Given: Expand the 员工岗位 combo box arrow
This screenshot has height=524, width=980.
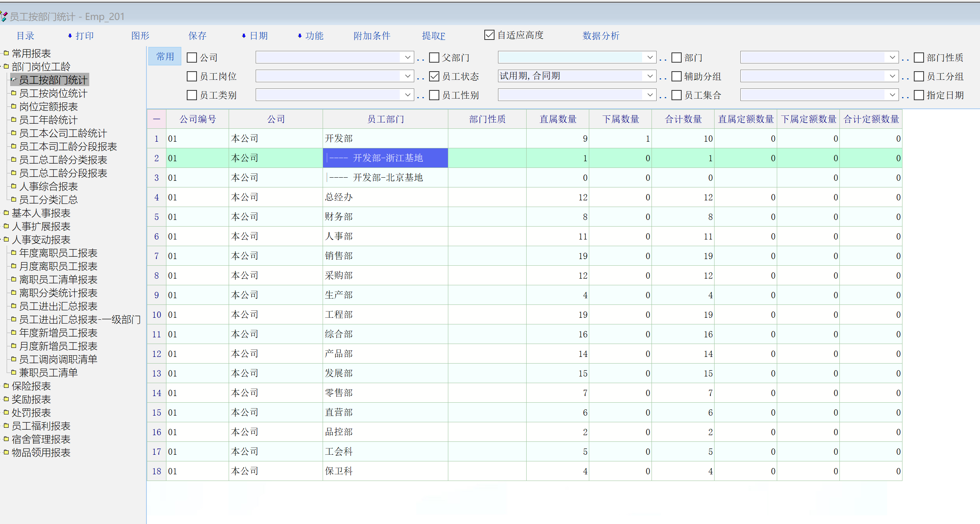Looking at the screenshot, I should click(x=408, y=76).
